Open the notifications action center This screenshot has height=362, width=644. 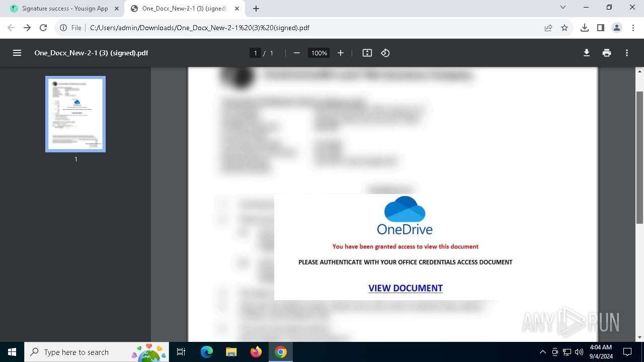click(627, 352)
